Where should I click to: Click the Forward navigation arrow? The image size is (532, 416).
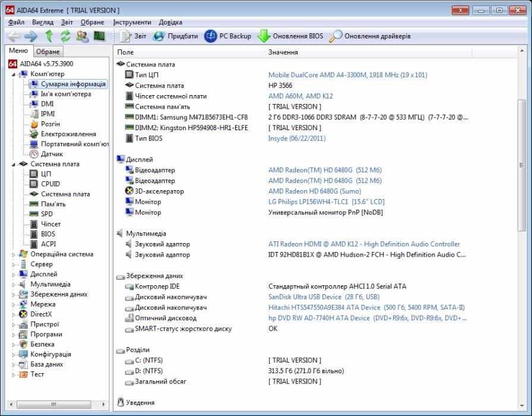[31, 36]
